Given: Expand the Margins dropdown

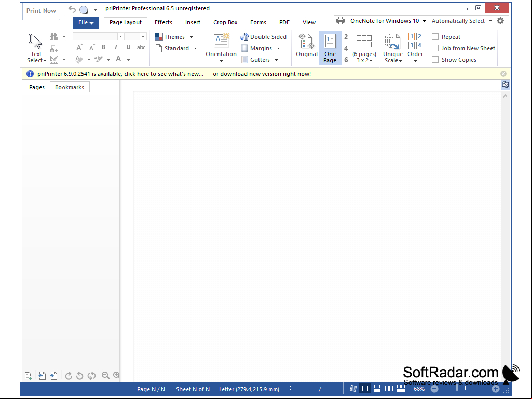Looking at the screenshot, I should coord(278,49).
